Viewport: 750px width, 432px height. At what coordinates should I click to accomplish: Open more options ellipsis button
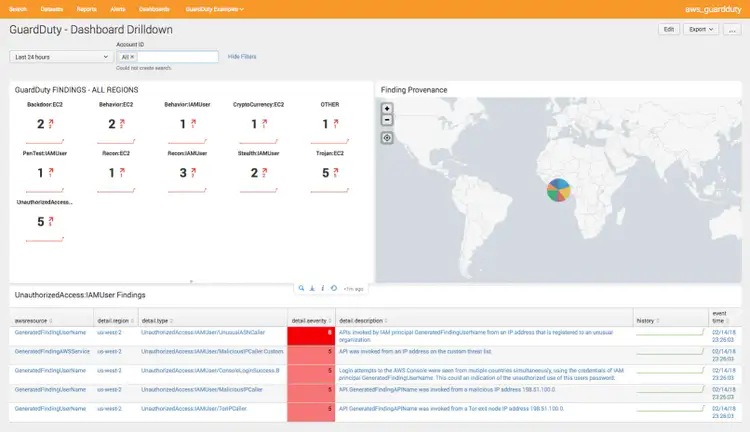[733, 30]
